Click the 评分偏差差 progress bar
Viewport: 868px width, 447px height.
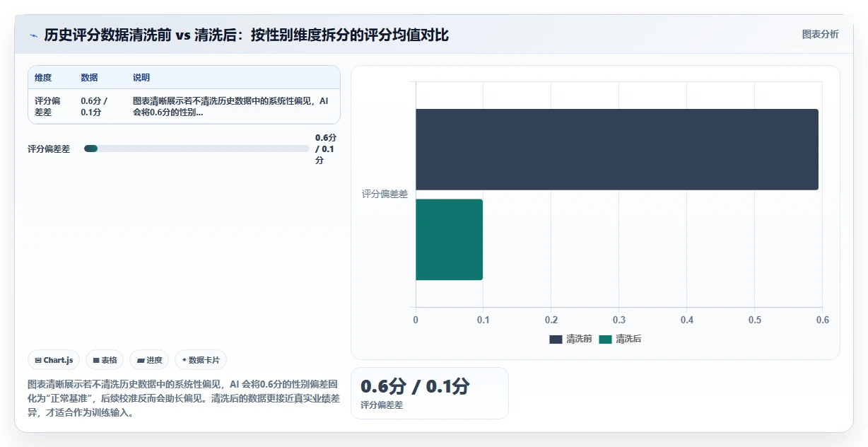tap(197, 149)
